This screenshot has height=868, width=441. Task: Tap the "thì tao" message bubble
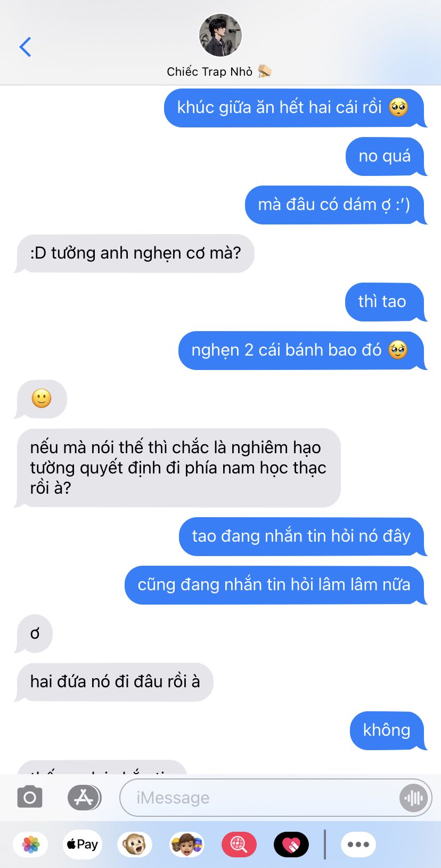tap(386, 302)
